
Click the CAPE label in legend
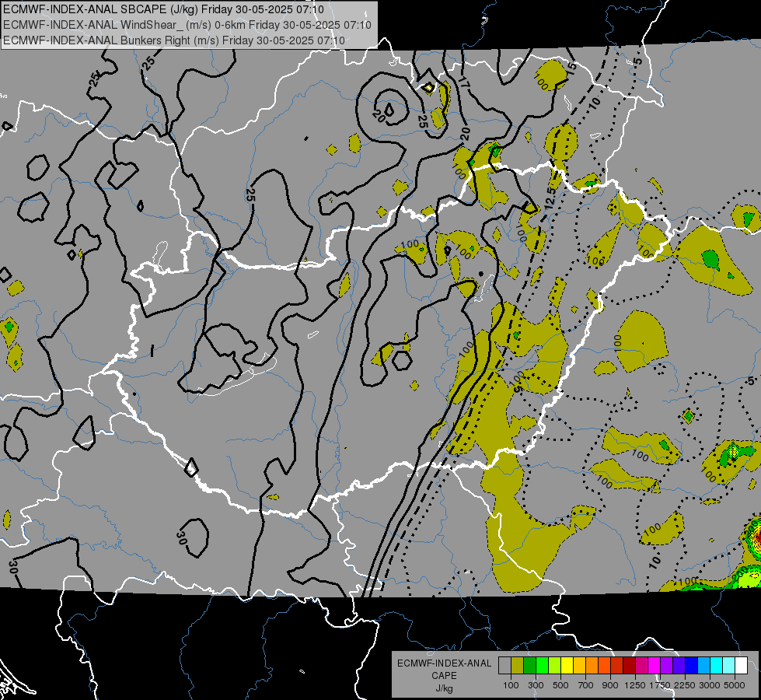(444, 676)
